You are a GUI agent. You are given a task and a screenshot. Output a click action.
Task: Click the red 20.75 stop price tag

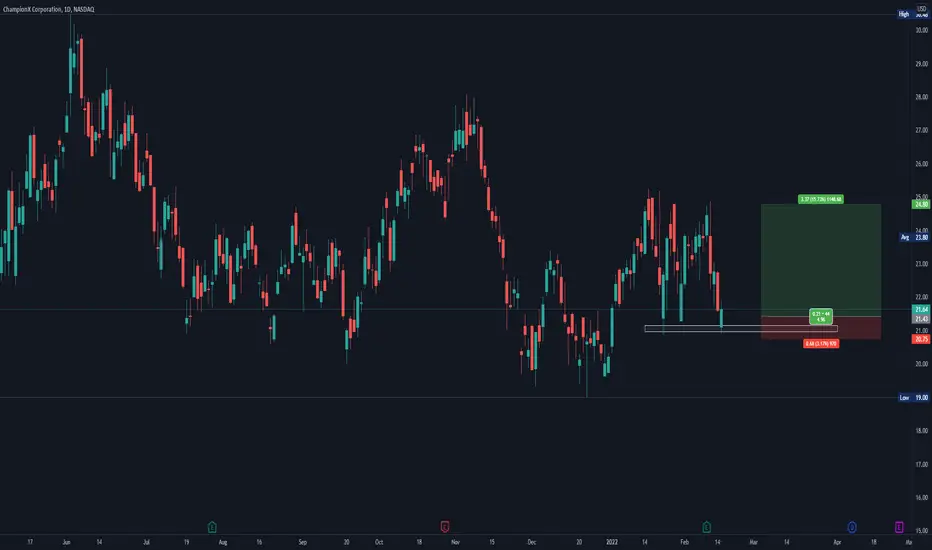pyautogui.click(x=921, y=339)
